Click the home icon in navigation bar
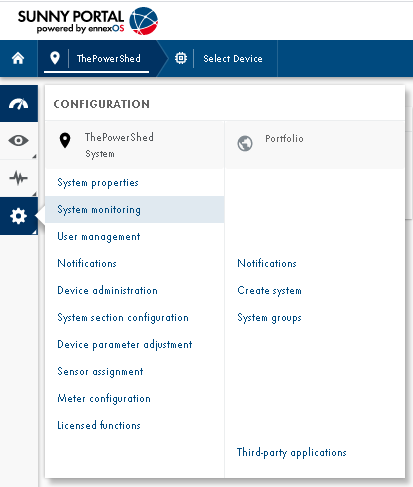 [18, 58]
